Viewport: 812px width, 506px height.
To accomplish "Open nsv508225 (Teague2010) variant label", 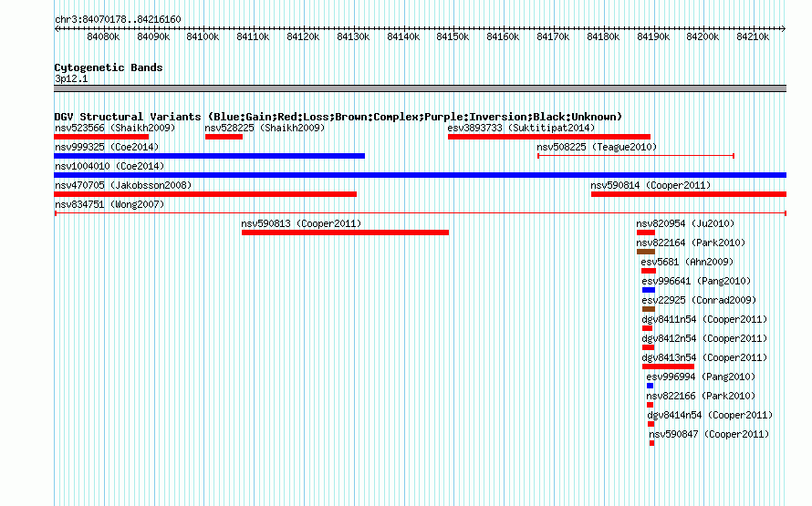I will (597, 147).
